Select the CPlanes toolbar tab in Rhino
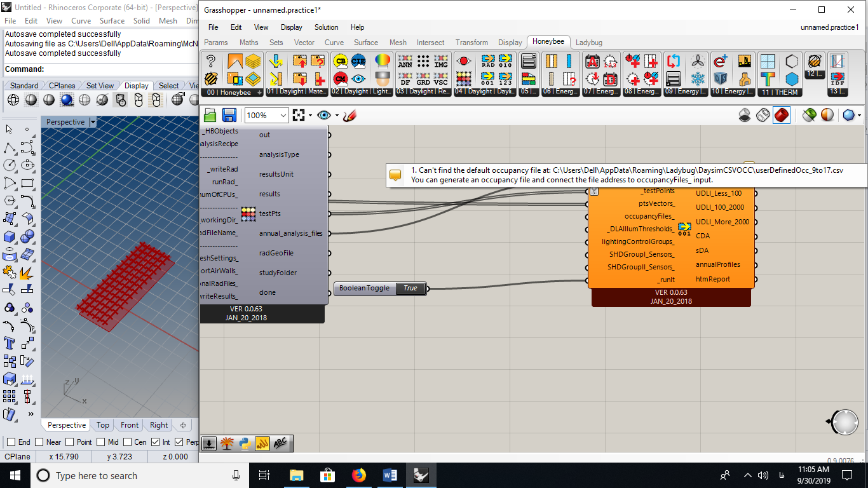 [62, 86]
